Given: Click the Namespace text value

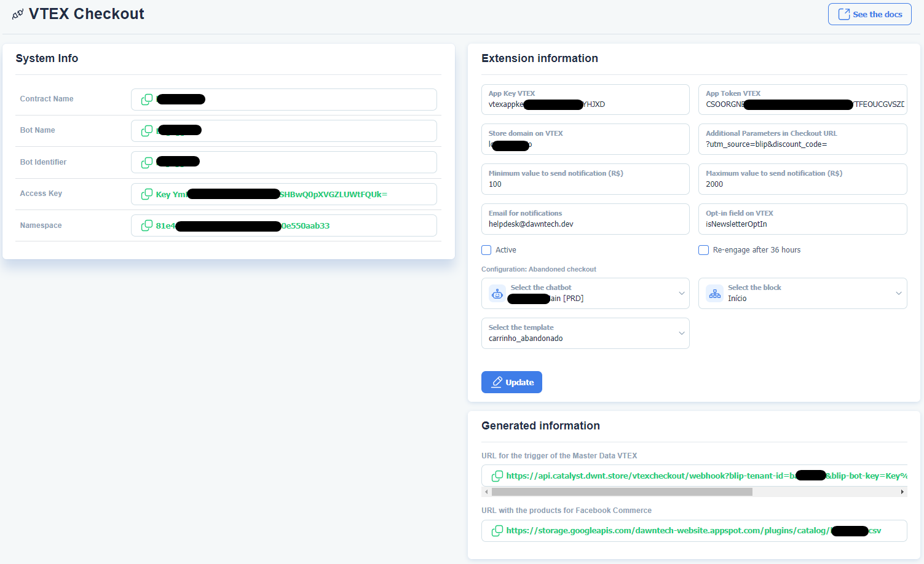Looking at the screenshot, I should click(243, 225).
